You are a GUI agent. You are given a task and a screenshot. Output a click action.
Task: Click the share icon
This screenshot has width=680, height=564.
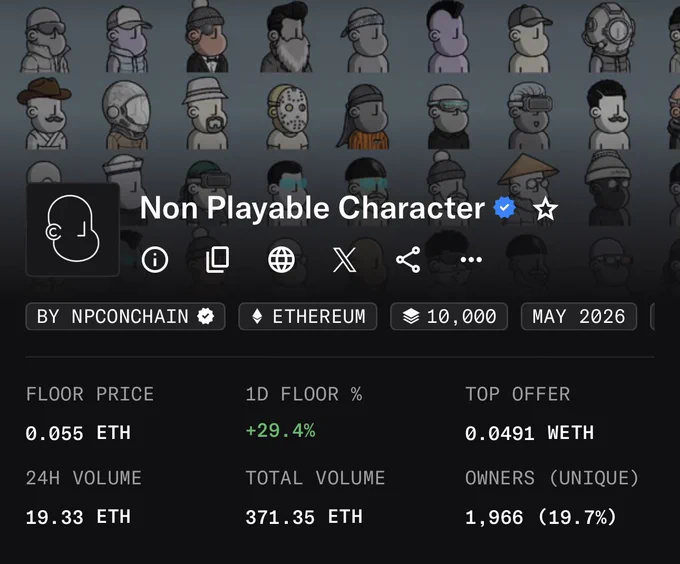[408, 260]
